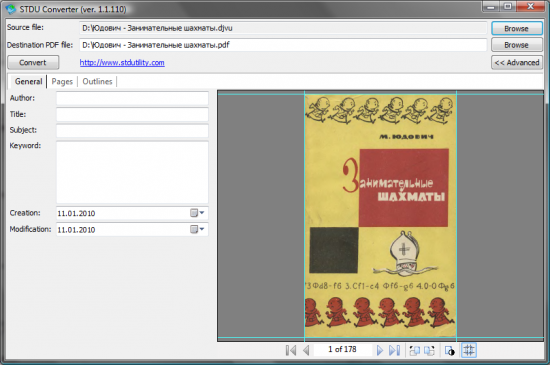Go to the previous page
This screenshot has height=365, width=550.
click(306, 350)
